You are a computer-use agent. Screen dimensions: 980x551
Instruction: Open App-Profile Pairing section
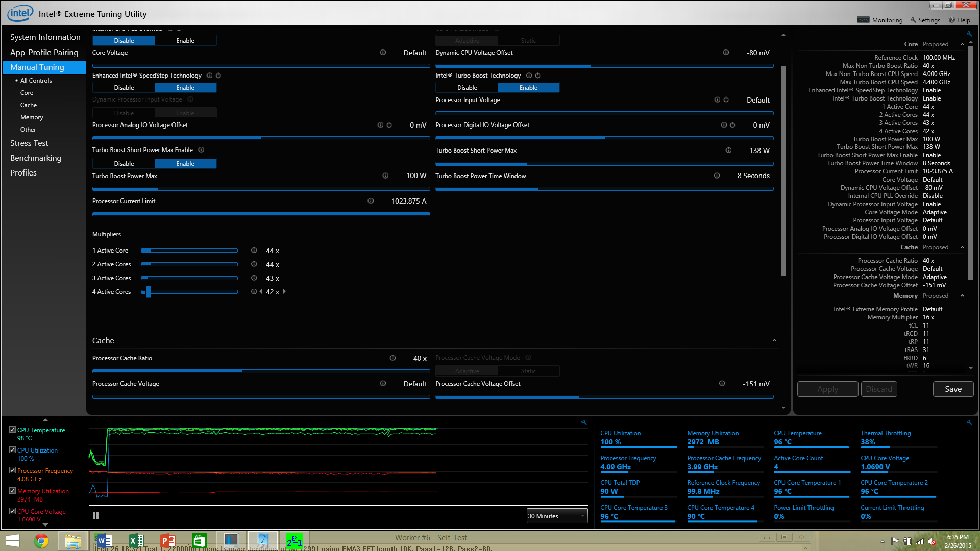pos(44,53)
